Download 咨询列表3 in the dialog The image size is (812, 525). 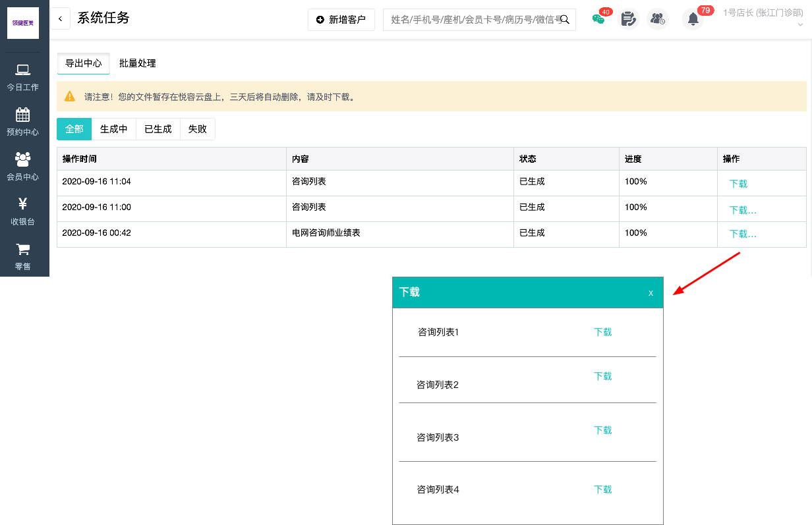pyautogui.click(x=603, y=430)
